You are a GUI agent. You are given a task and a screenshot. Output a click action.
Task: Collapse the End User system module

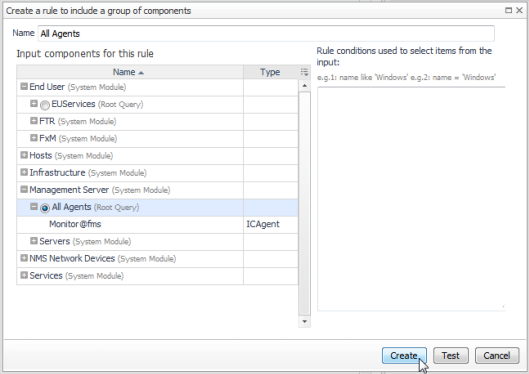(24, 86)
